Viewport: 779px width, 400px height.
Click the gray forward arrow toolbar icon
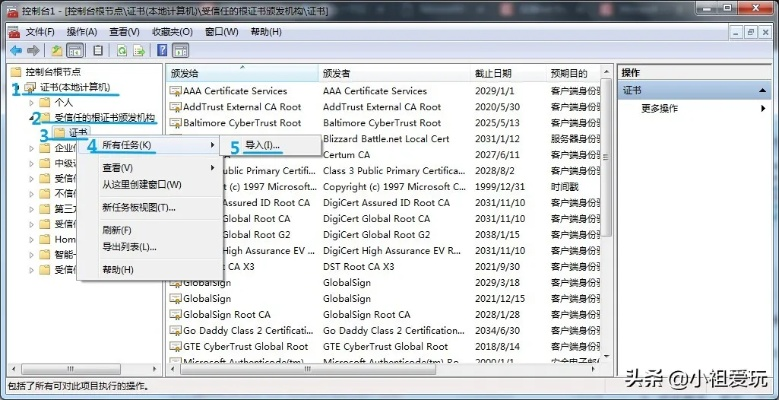(x=33, y=50)
